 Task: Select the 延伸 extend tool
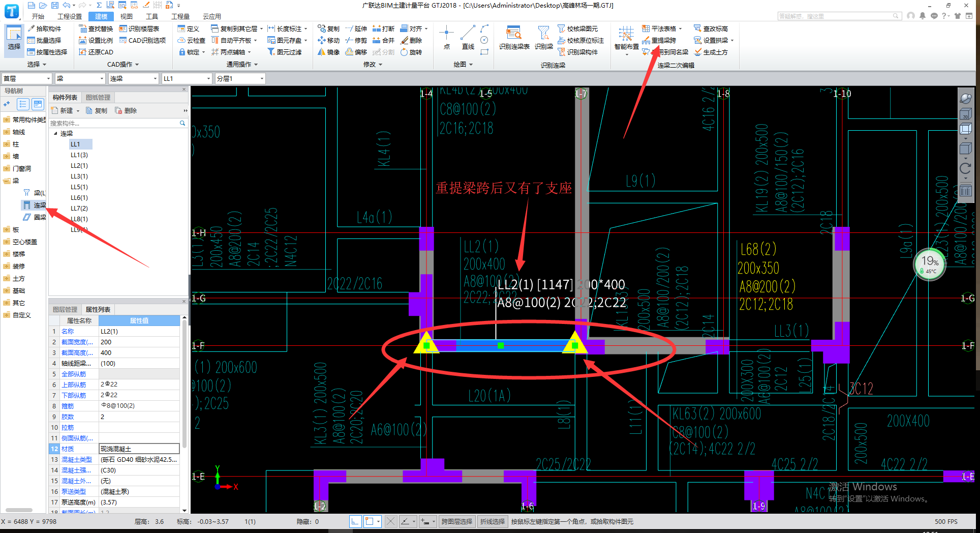(x=356, y=28)
